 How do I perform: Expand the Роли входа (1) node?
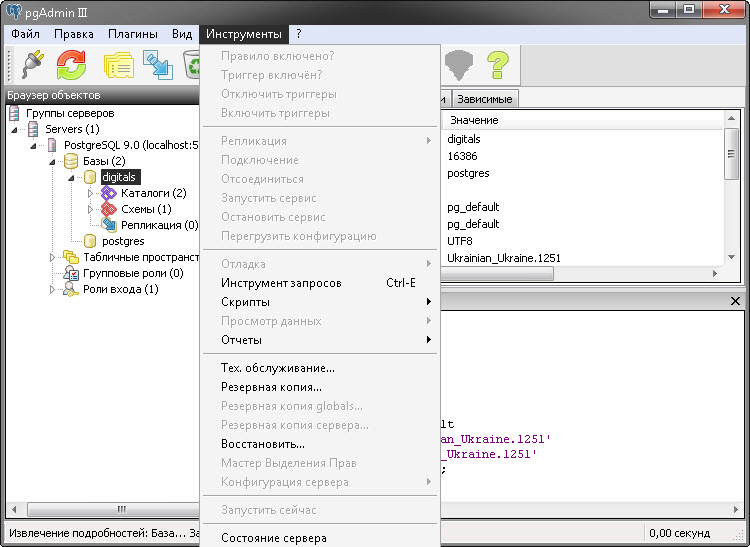pyautogui.click(x=52, y=289)
